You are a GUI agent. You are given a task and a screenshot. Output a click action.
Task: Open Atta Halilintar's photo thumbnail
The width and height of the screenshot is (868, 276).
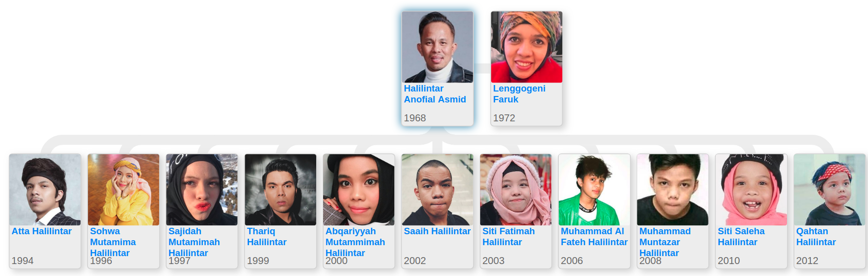pyautogui.click(x=45, y=189)
